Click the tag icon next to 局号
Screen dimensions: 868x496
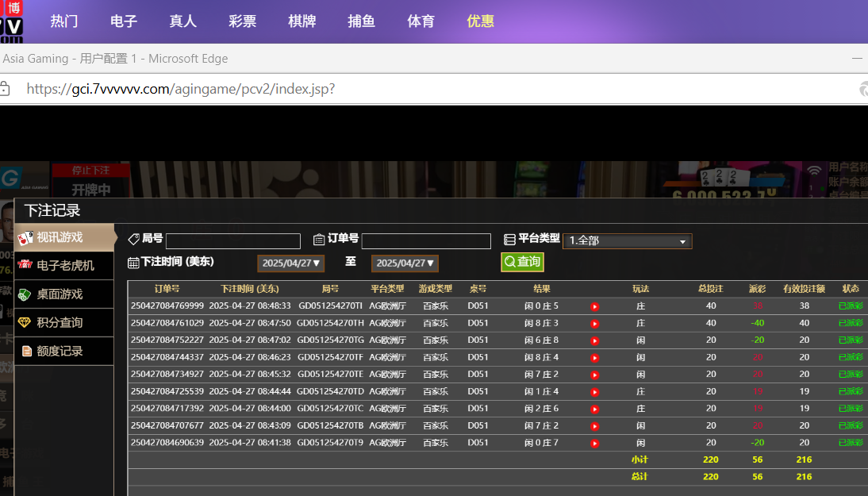click(x=133, y=239)
